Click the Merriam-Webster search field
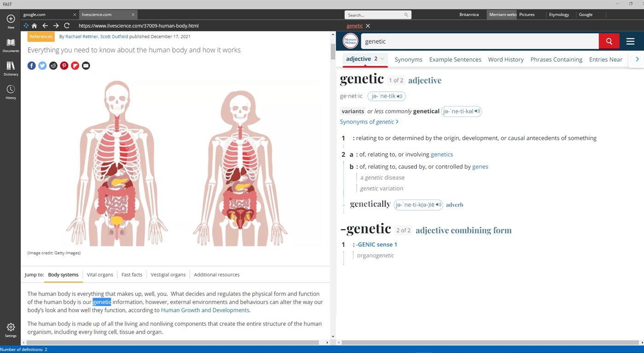 click(480, 41)
